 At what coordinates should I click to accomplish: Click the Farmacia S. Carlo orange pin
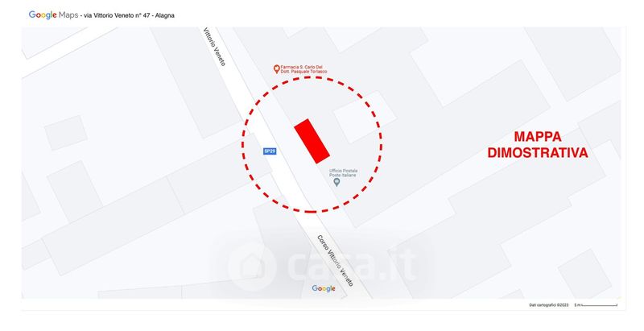(x=277, y=69)
